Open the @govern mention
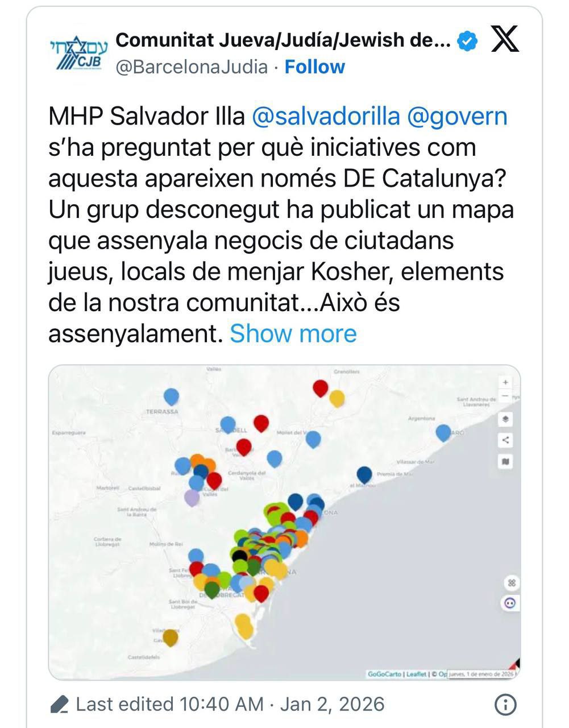 click(457, 117)
